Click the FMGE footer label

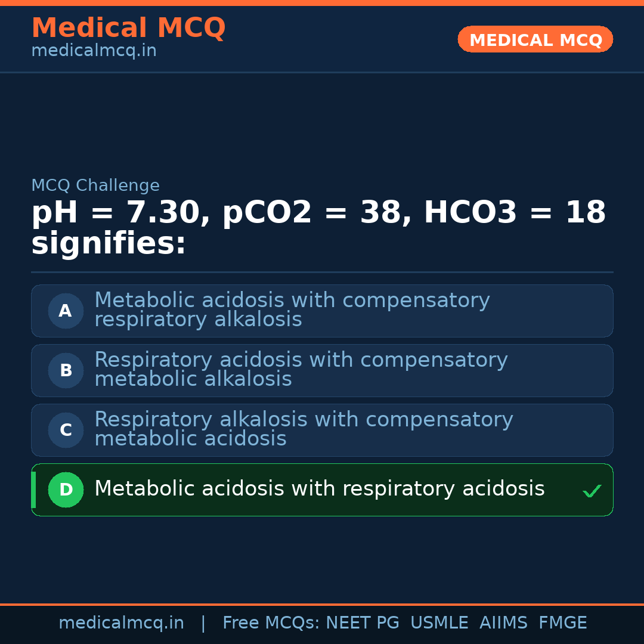[562, 623]
